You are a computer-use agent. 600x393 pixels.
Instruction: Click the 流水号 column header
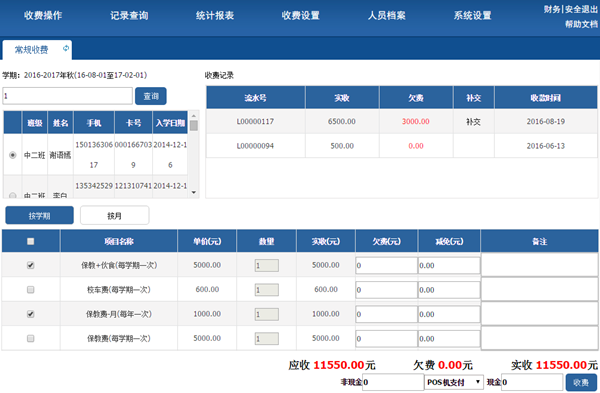coord(256,98)
